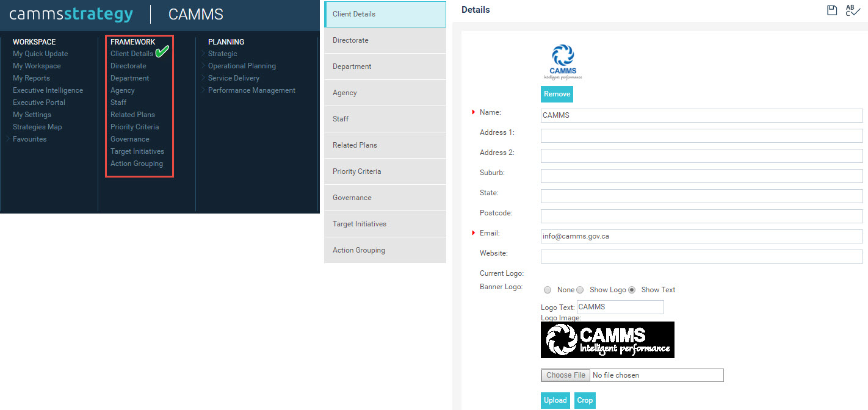This screenshot has width=868, height=410.
Task: Open the Action Grouping tab
Action: coord(385,250)
